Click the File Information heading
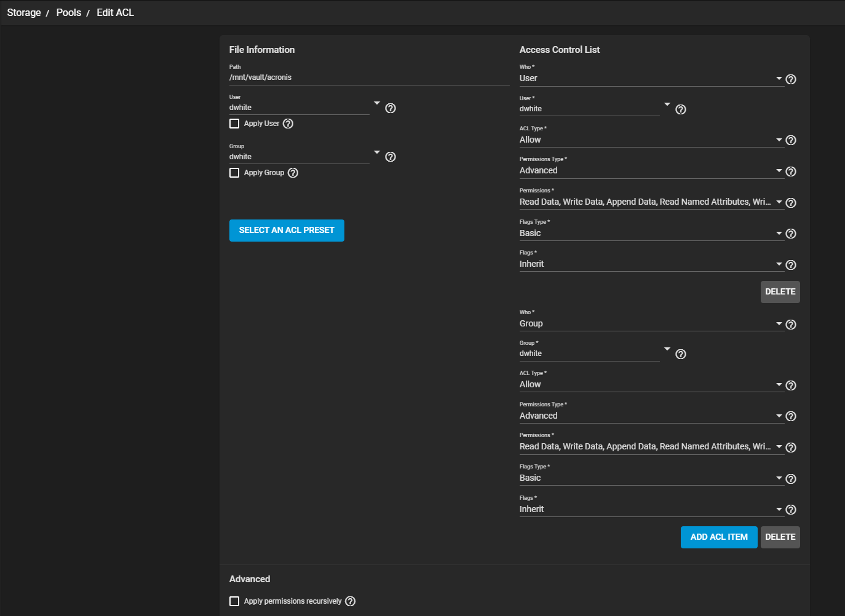 point(262,50)
